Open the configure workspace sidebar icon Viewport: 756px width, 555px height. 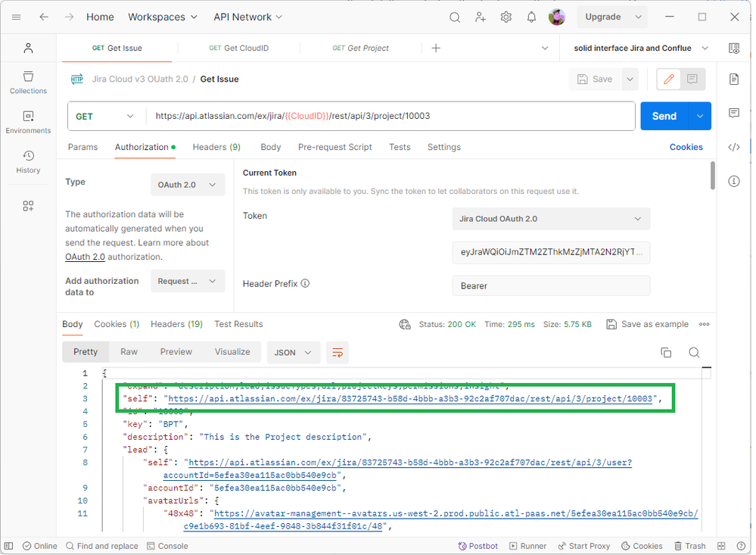29,206
